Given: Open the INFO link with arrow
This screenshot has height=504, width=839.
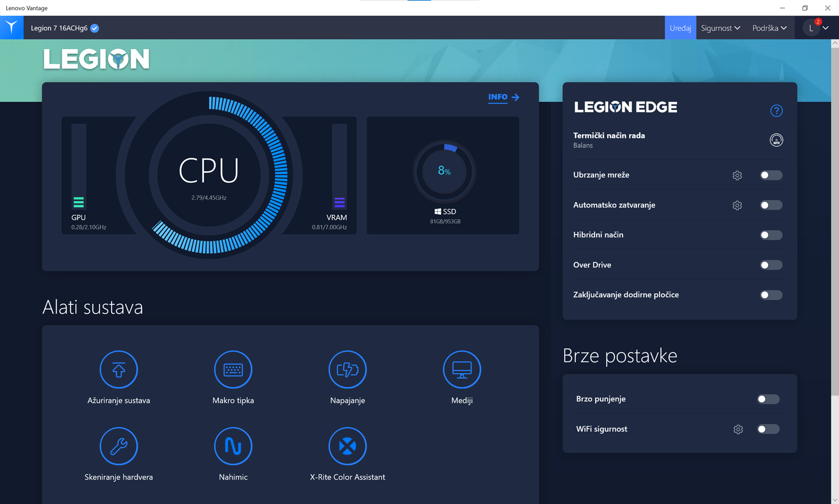Looking at the screenshot, I should [503, 97].
